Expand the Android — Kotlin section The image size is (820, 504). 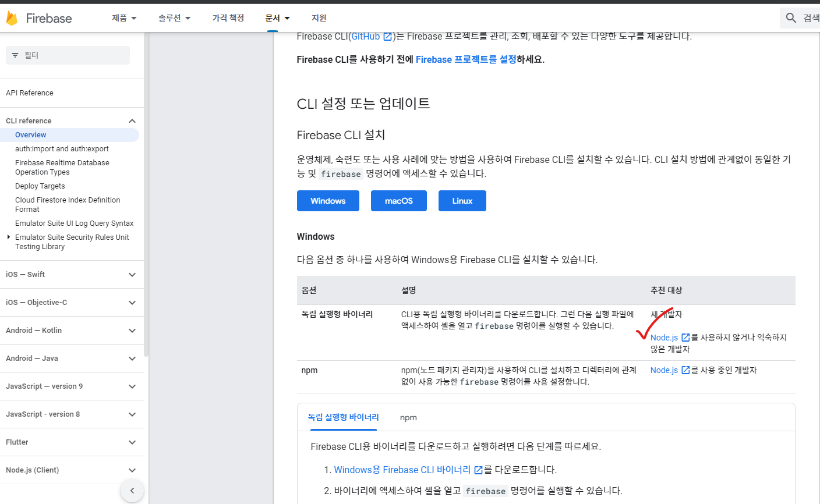132,331
